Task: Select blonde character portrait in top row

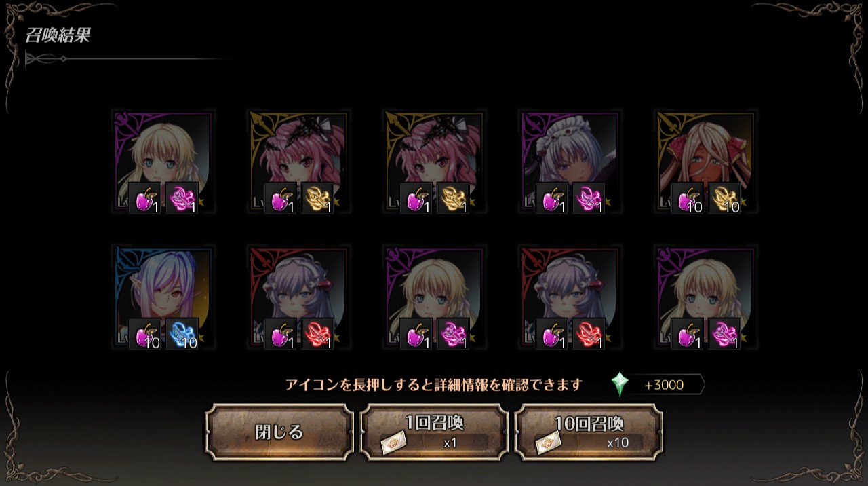Action: [x=163, y=162]
